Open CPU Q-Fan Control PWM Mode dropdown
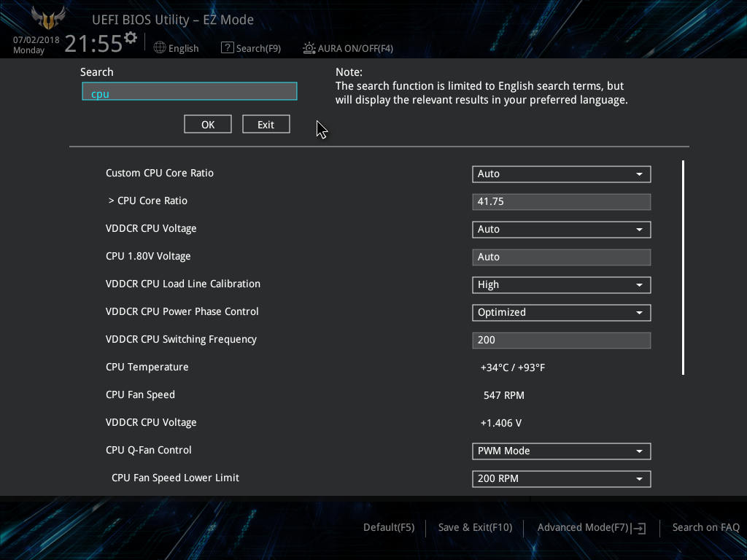Image resolution: width=747 pixels, height=560 pixels. pyautogui.click(x=561, y=451)
